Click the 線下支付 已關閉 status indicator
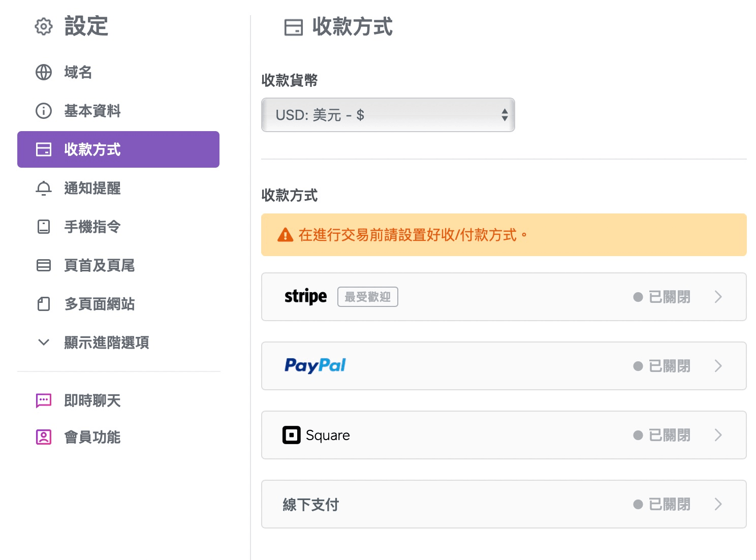The image size is (756, 560). [x=662, y=504]
